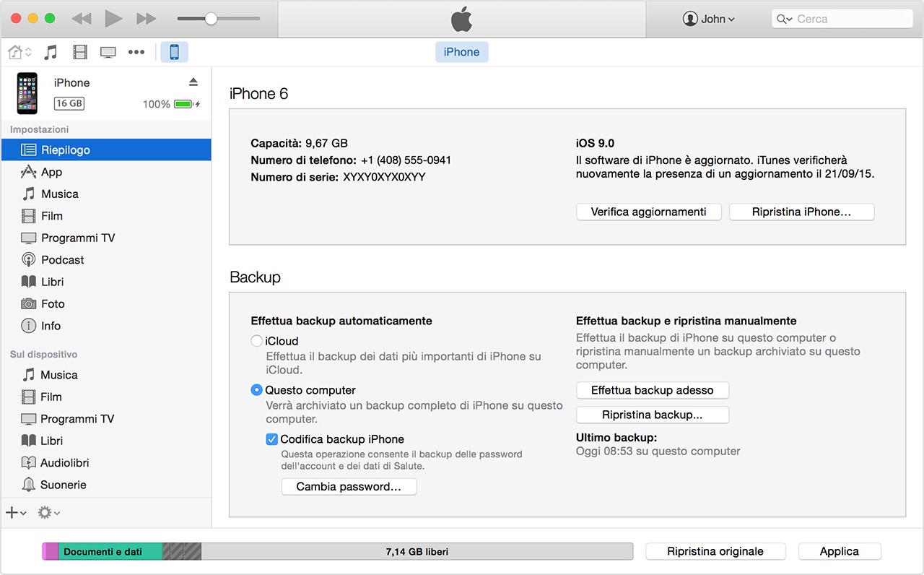The width and height of the screenshot is (924, 575).
Task: Open the three-dots More menu
Action: [136, 52]
